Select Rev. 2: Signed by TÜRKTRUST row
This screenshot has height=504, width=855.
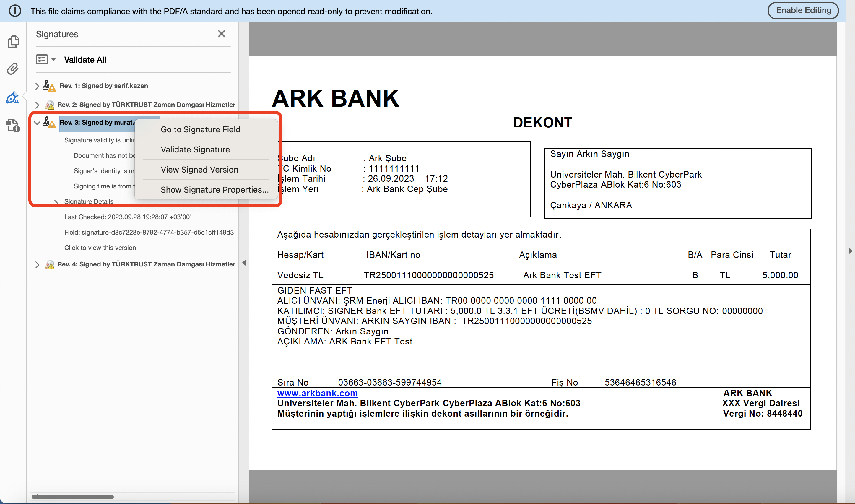coord(146,105)
